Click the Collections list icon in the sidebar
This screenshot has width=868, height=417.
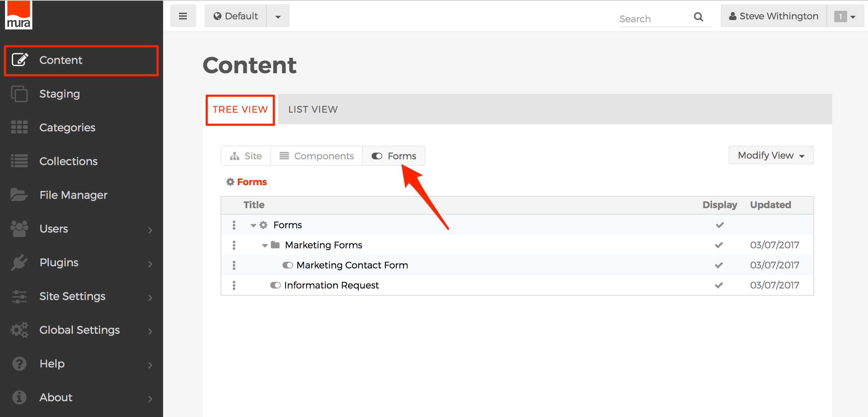[x=19, y=161]
